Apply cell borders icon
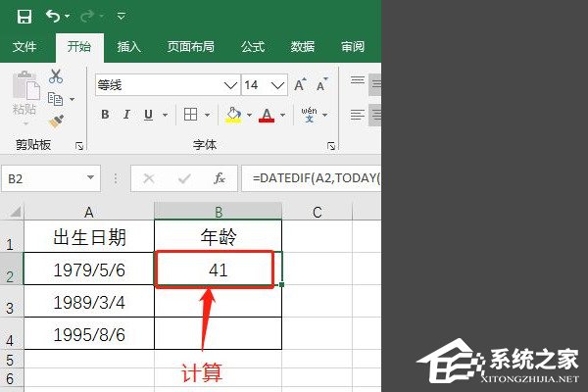588x392 pixels. [x=190, y=115]
